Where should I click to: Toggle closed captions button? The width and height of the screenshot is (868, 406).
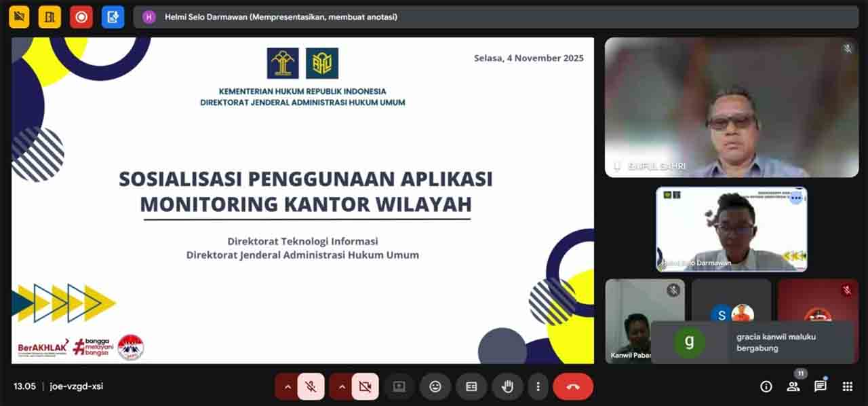coord(471,386)
